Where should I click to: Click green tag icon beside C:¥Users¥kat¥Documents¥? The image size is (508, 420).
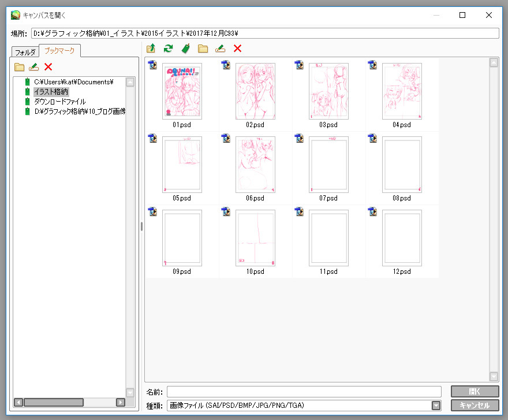point(28,81)
